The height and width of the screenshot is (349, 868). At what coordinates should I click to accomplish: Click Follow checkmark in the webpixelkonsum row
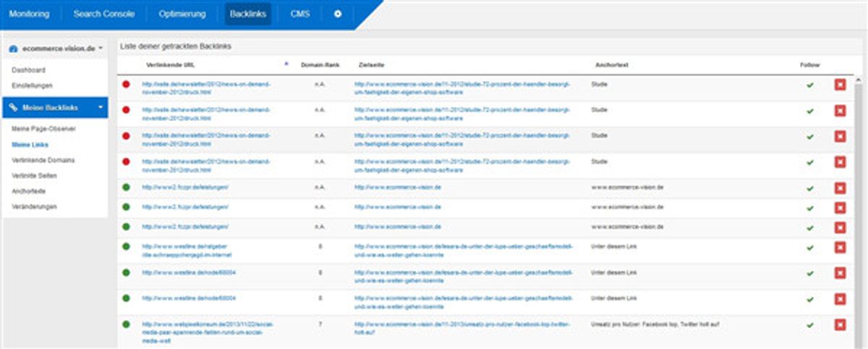pos(810,324)
